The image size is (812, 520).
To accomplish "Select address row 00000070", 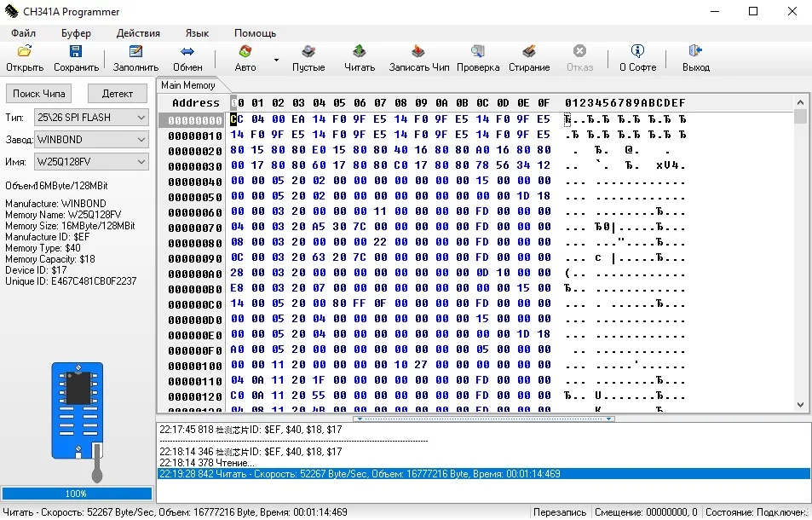I will [x=195, y=228].
